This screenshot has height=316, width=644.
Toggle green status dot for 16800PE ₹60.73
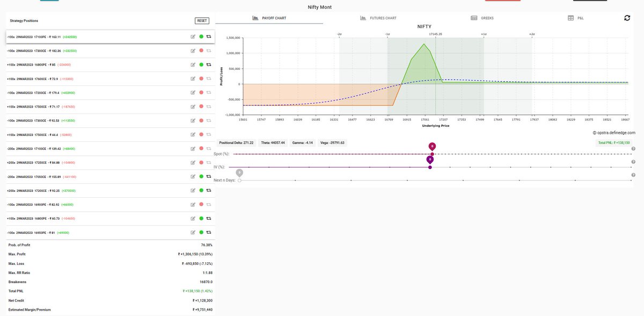pos(201,218)
